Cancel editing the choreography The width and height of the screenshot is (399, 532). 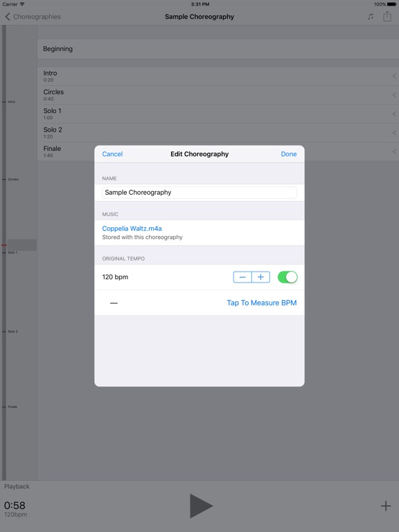112,154
